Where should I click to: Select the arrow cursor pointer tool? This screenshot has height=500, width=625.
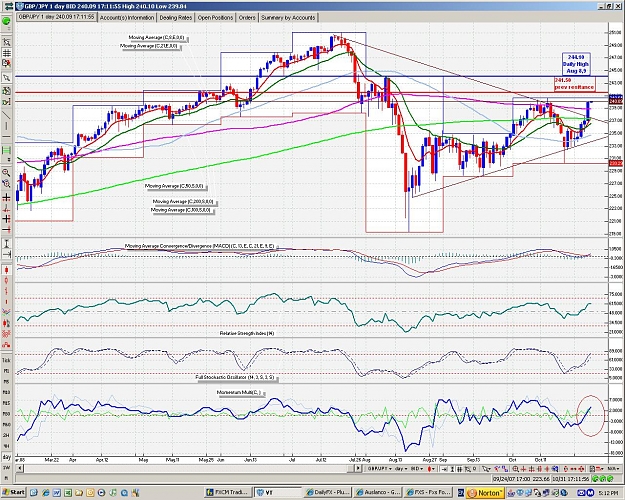coord(6,78)
